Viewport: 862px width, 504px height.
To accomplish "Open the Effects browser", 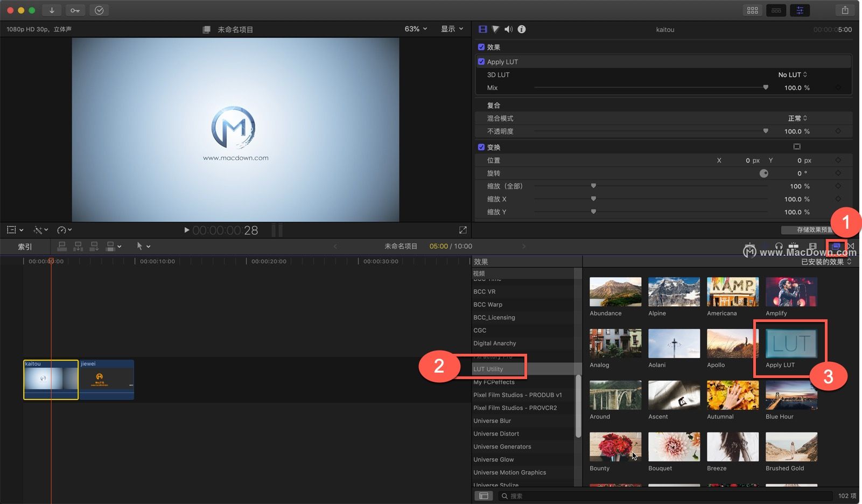I will tap(836, 246).
